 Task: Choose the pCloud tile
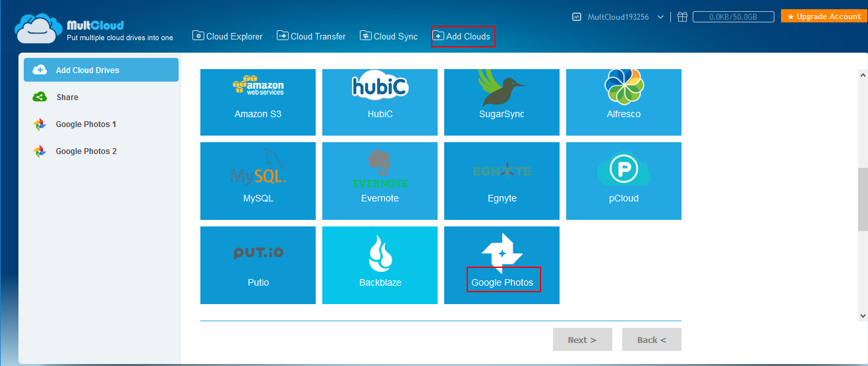[x=623, y=181]
